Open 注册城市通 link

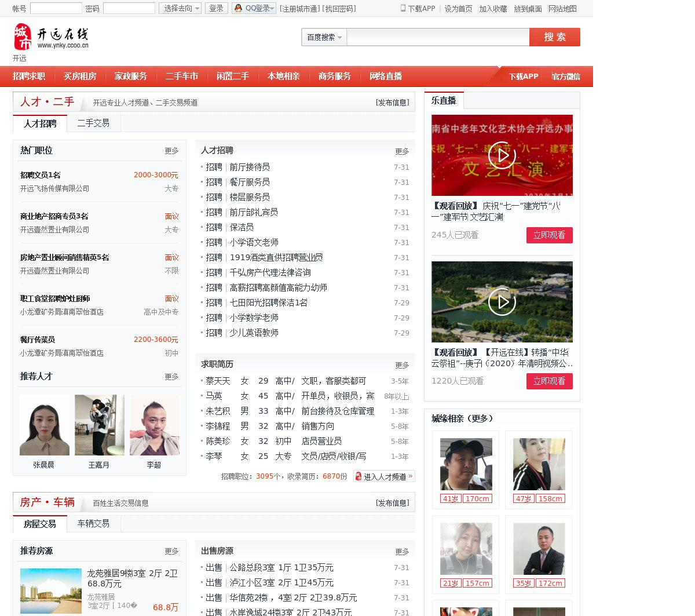pos(299,9)
